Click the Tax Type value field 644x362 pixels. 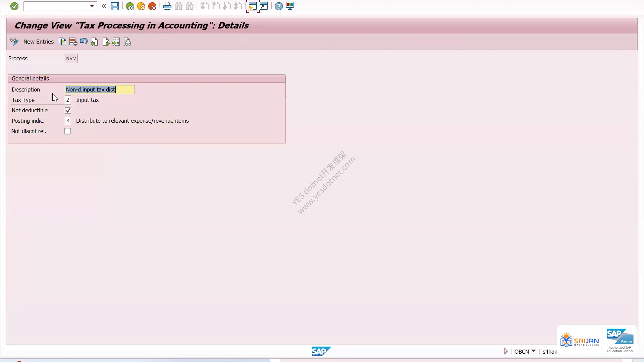68,100
